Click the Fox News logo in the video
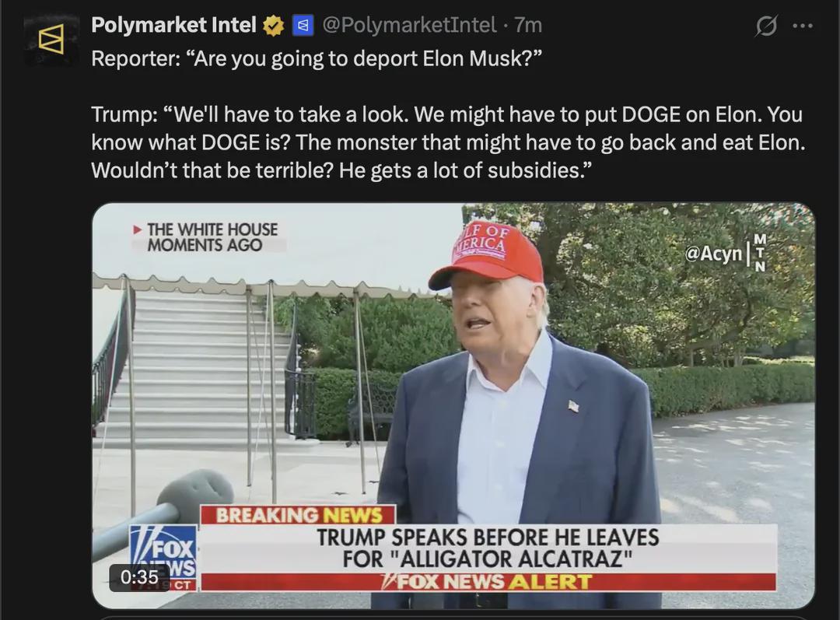840x620 pixels. point(163,557)
